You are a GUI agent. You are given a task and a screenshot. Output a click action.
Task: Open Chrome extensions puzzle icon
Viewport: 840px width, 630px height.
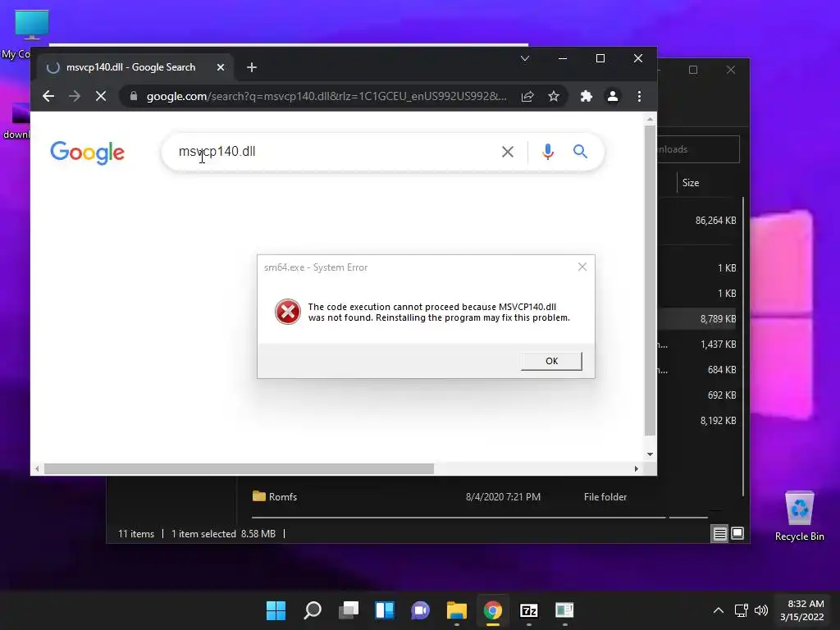pyautogui.click(x=587, y=97)
